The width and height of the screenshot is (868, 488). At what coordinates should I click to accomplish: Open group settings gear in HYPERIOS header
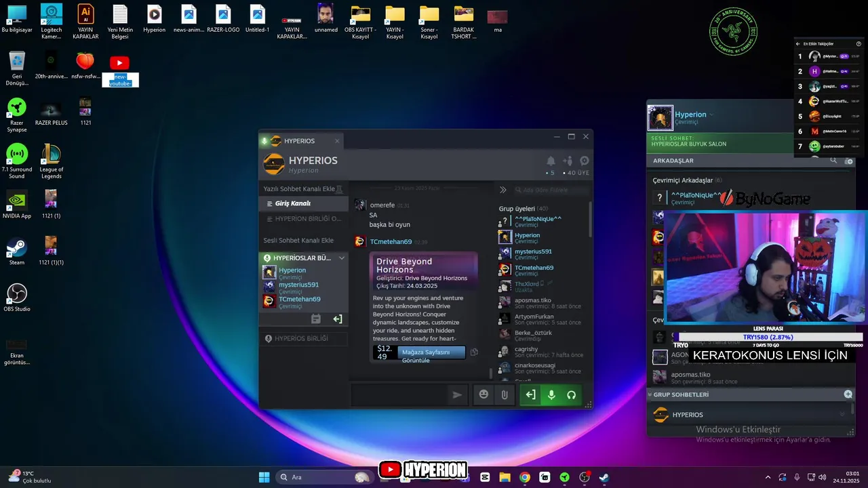tap(584, 161)
